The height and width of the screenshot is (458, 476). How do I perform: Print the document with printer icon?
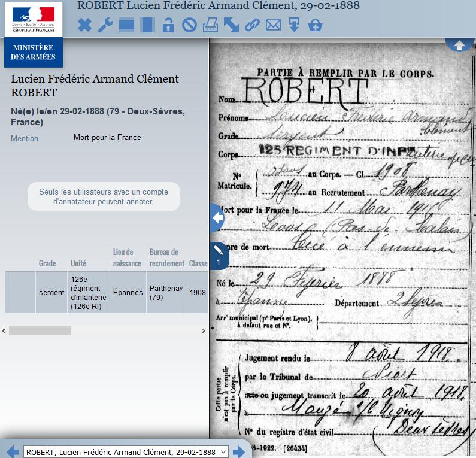coord(210,25)
